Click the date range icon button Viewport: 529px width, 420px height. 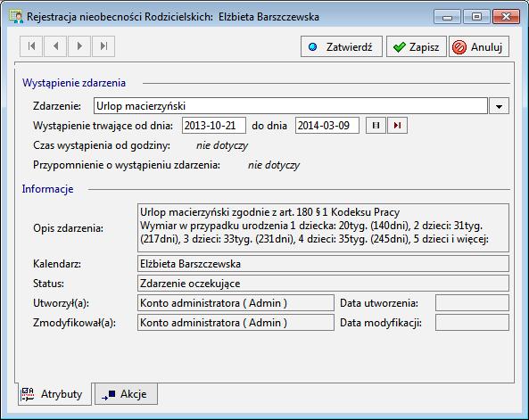(x=376, y=126)
